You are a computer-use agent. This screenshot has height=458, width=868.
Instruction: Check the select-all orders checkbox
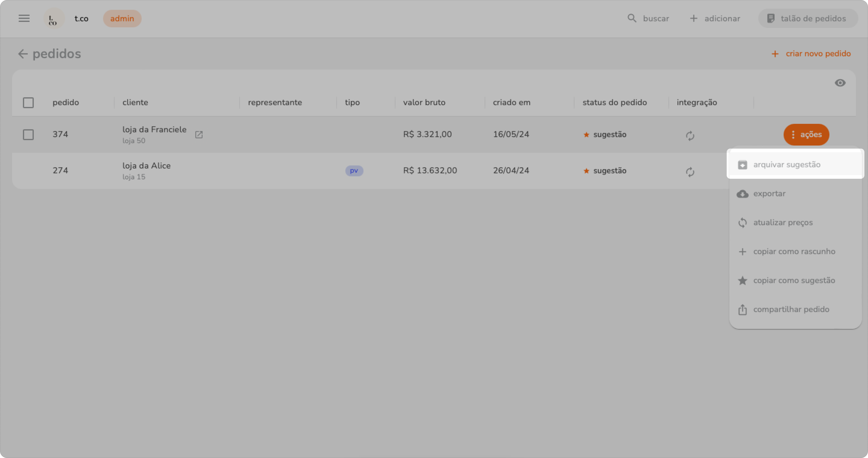coord(28,102)
